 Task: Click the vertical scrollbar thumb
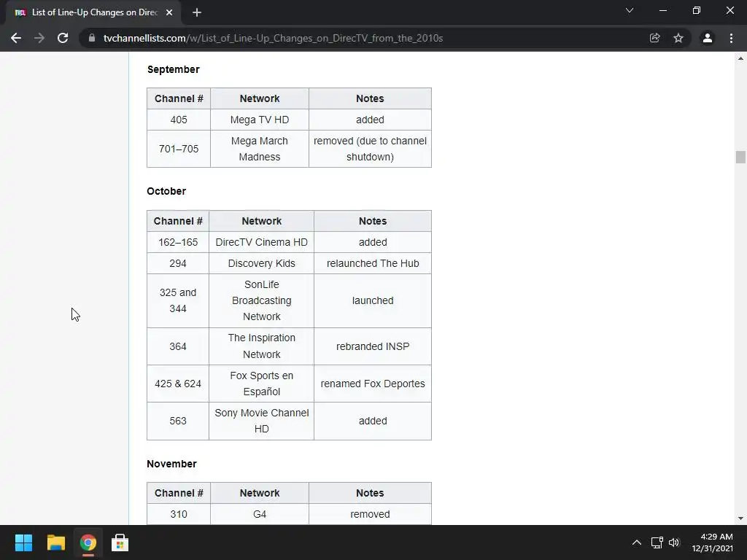tap(740, 157)
